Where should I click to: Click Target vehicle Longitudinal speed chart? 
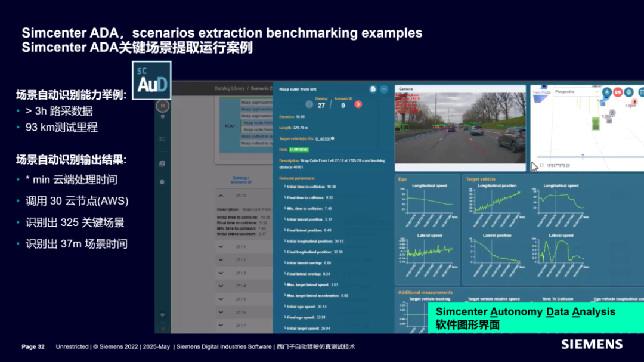click(561, 205)
